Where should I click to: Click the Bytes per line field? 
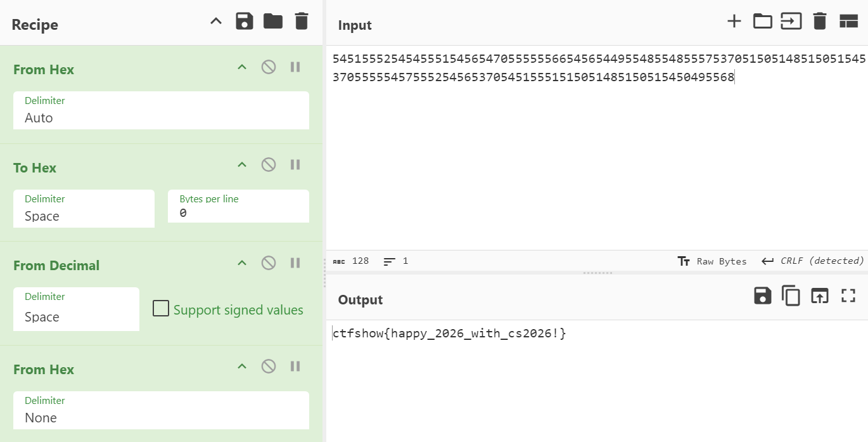(238, 214)
